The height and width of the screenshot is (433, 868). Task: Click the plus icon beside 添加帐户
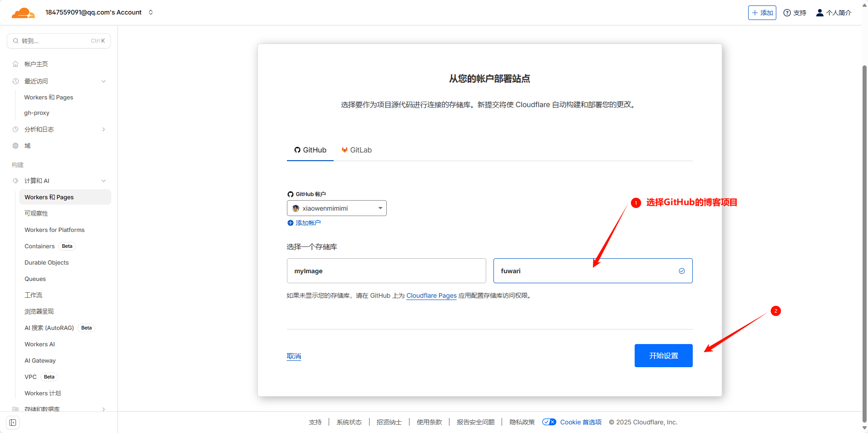291,223
